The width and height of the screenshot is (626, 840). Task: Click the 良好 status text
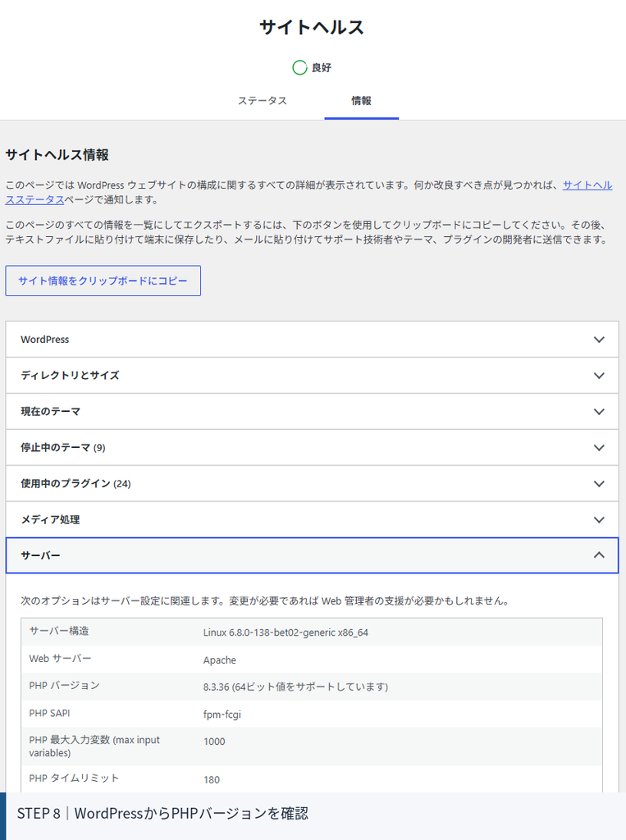pyautogui.click(x=322, y=68)
